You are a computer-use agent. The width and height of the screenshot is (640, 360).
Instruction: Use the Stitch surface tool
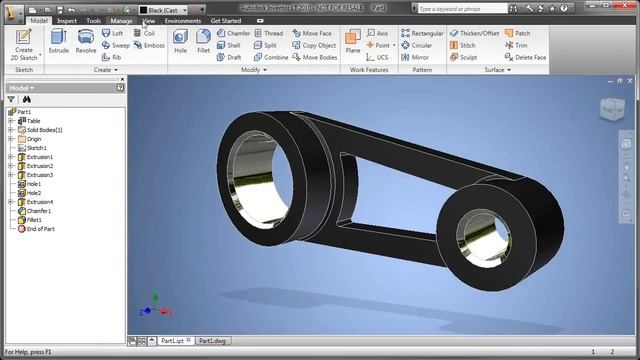coord(462,45)
